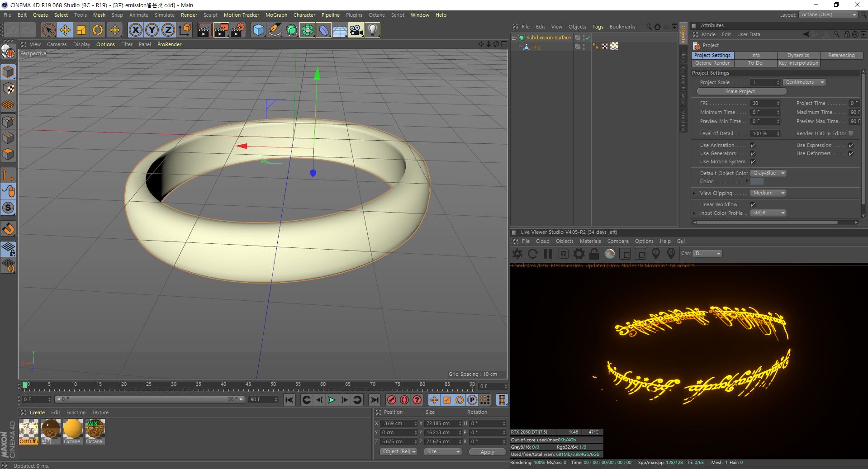Add a Camera object
Image resolution: width=868 pixels, height=469 pixels.
[x=356, y=30]
